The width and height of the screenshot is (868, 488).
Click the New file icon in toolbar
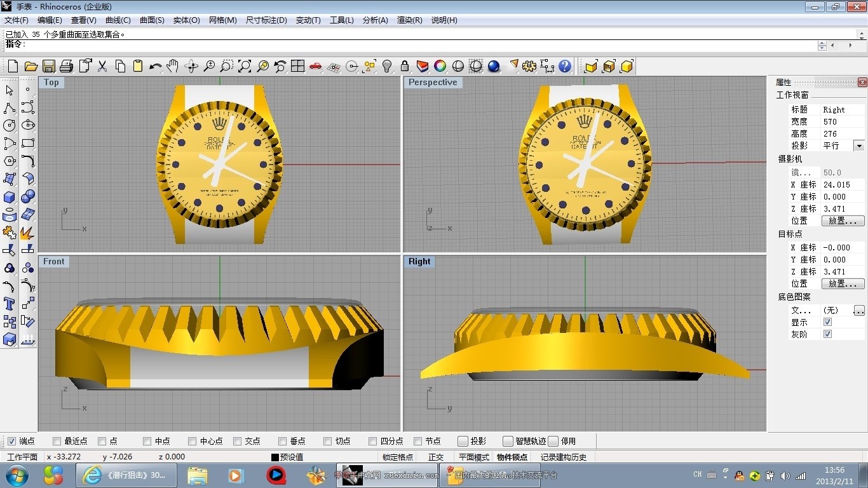pos(13,66)
